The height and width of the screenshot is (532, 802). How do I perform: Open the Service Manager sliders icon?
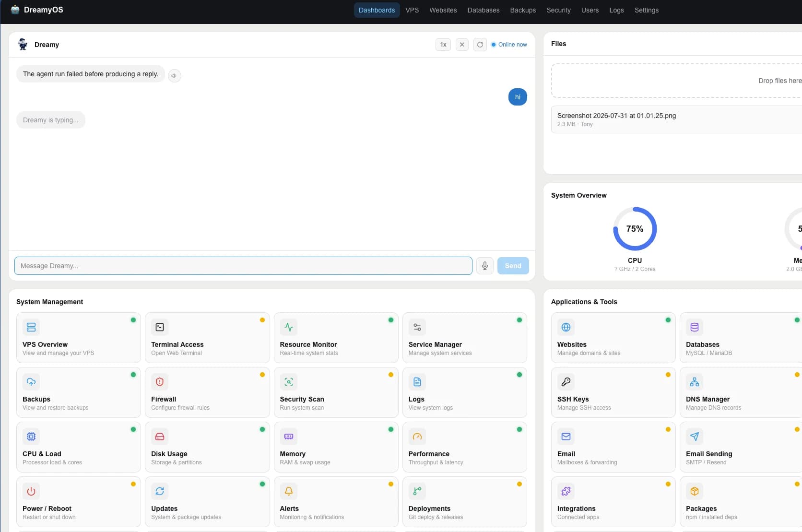click(417, 327)
